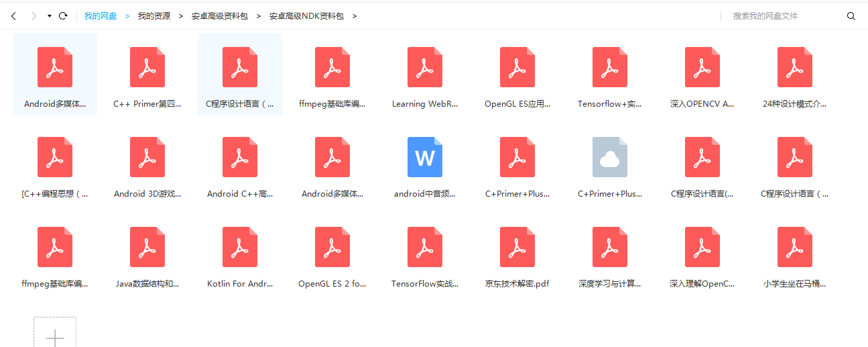
Task: Select the android中音频... Word document icon
Action: click(x=425, y=157)
